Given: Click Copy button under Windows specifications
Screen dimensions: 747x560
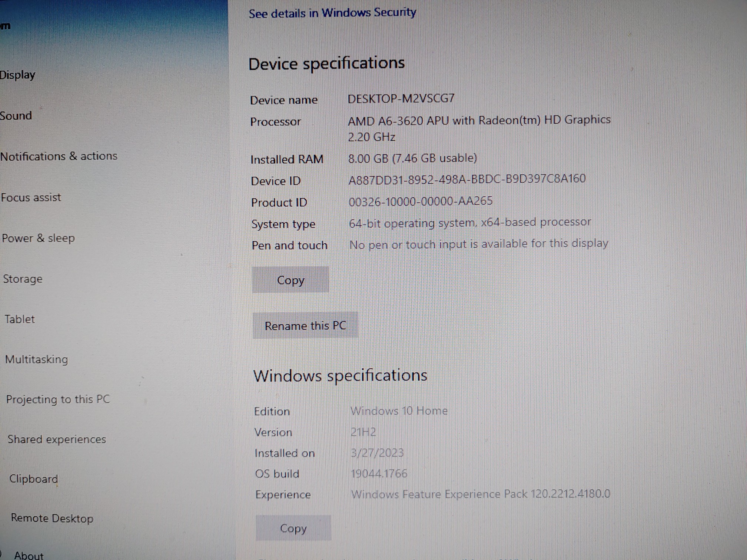Looking at the screenshot, I should point(293,528).
